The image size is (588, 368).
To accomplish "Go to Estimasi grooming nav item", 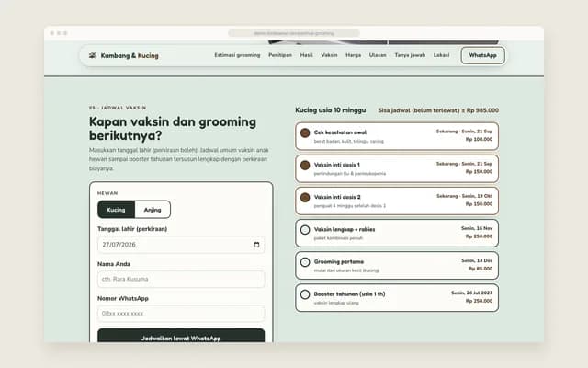I will (x=237, y=55).
